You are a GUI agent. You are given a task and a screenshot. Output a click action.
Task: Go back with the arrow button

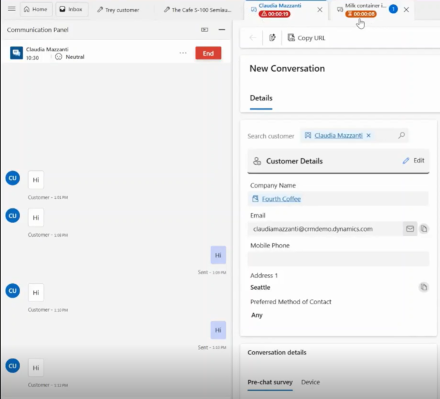point(253,38)
